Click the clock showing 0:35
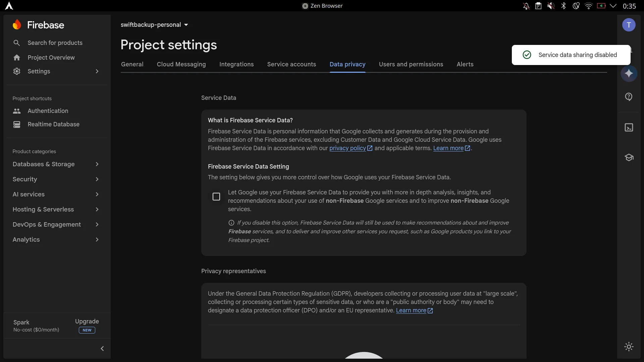Viewport: 644px width, 362px height. (x=629, y=6)
